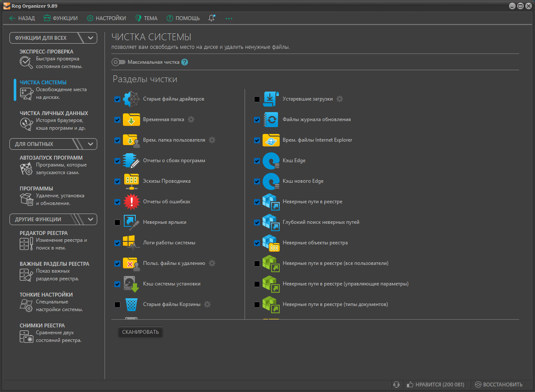Screen dimensions: 535x392
Task: Click the ВОССТАНОВИТЬ button in status bar
Action: 499,384
